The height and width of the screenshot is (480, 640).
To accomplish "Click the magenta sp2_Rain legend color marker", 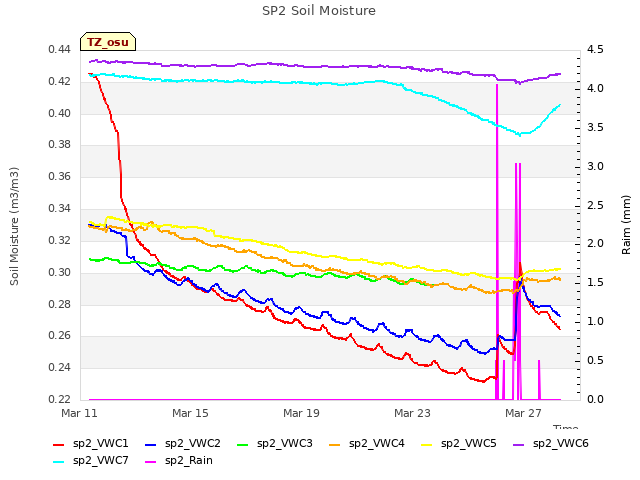I will pyautogui.click(x=151, y=462).
